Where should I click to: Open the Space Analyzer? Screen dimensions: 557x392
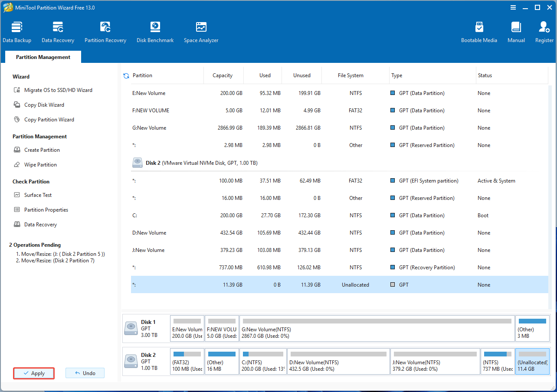pyautogui.click(x=201, y=31)
